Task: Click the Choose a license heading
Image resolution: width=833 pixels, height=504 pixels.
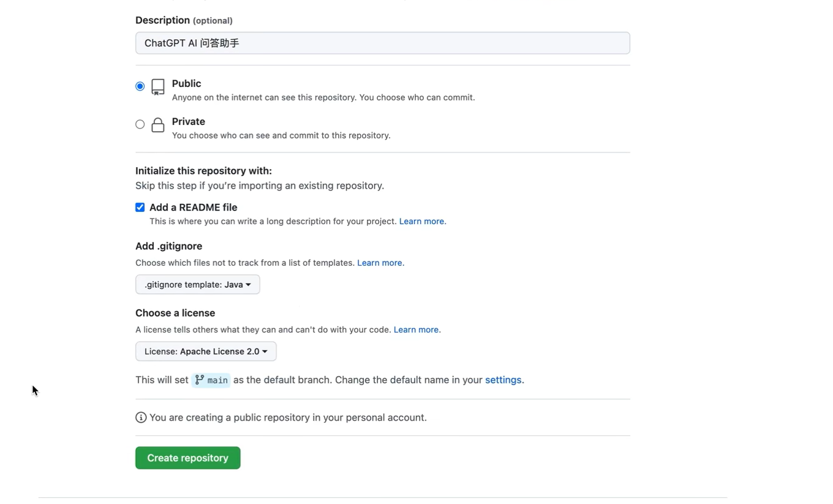Action: click(175, 313)
